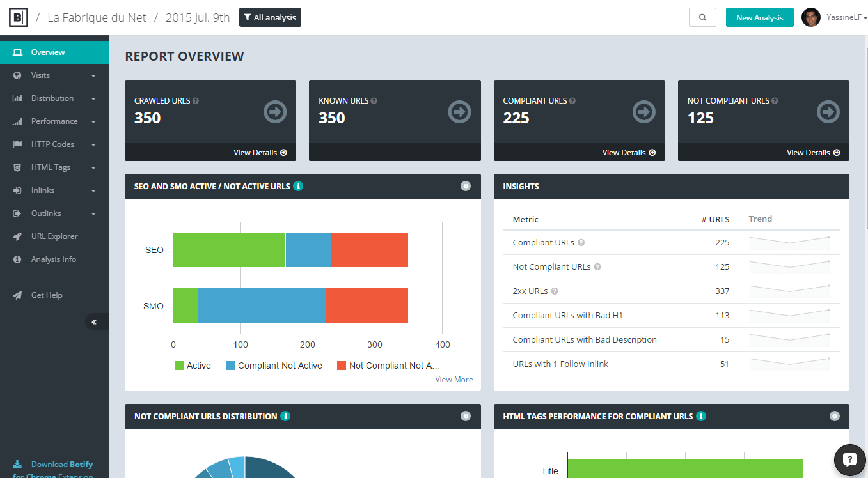The image size is (868, 478).
Task: Open the search magnifier button
Action: pyautogui.click(x=702, y=18)
